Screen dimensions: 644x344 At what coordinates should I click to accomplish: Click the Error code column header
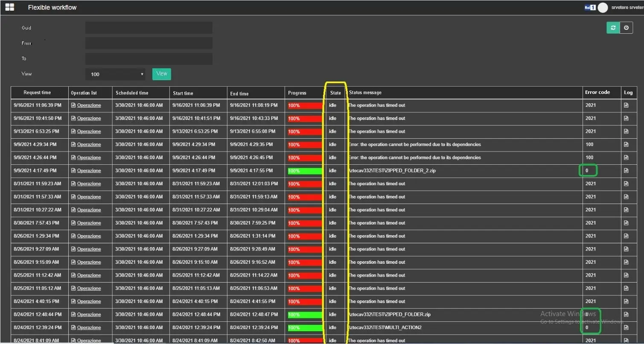click(597, 93)
